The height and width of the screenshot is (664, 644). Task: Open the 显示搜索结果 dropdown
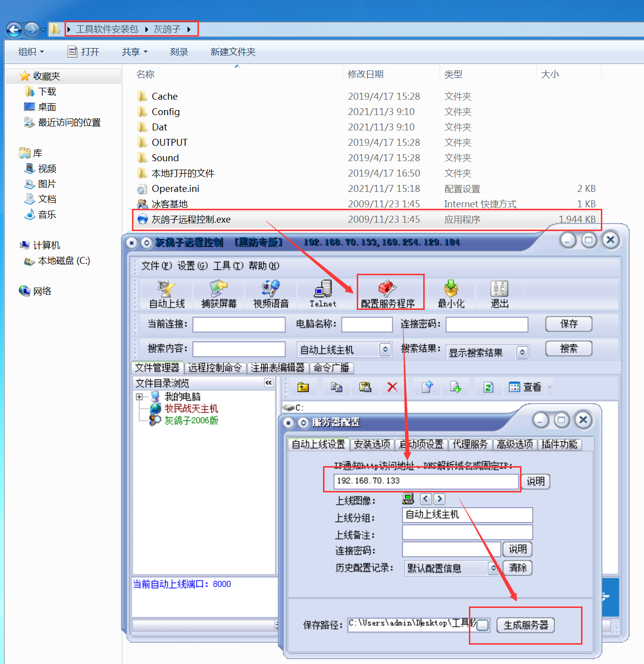(521, 353)
